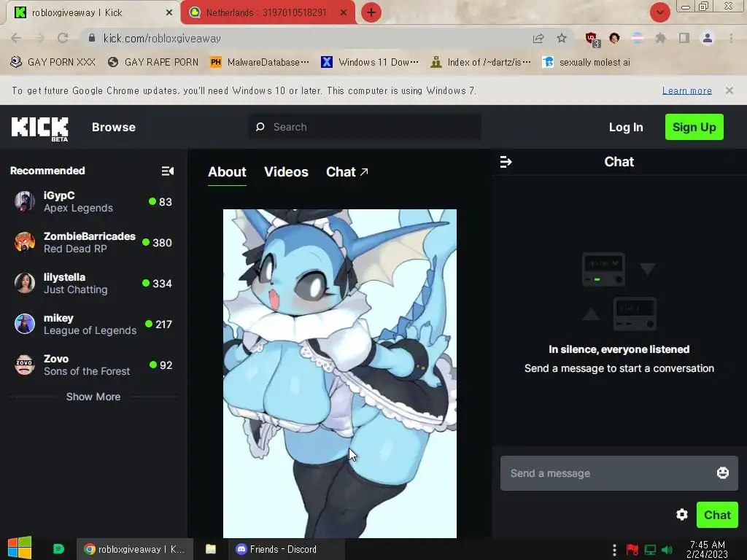
Task: Open Zovo channel avatar
Action: click(x=25, y=365)
